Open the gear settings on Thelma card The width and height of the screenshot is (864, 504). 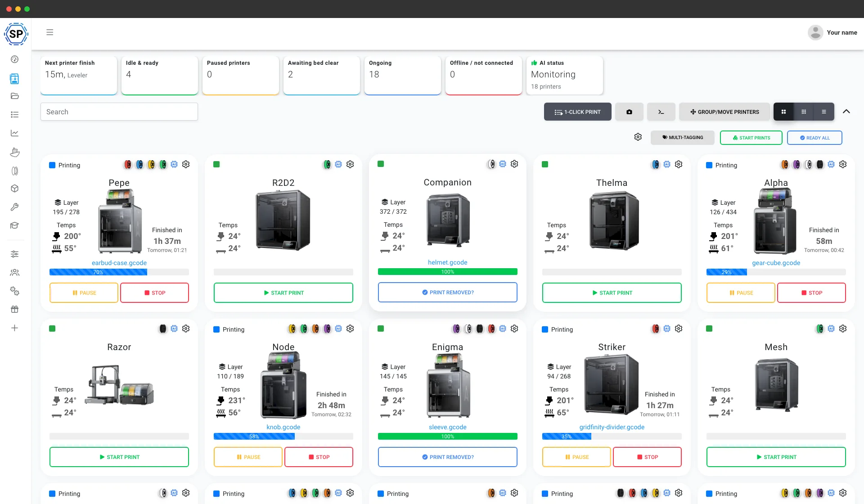point(679,165)
